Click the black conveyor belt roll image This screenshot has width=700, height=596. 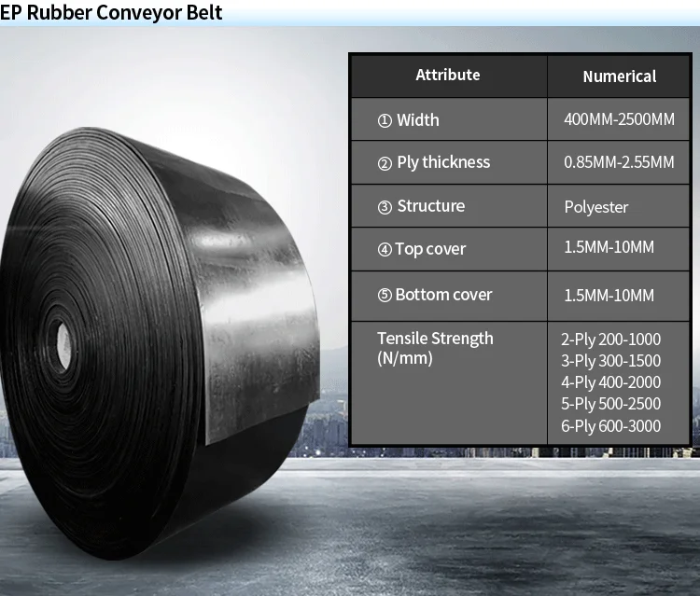click(160, 343)
